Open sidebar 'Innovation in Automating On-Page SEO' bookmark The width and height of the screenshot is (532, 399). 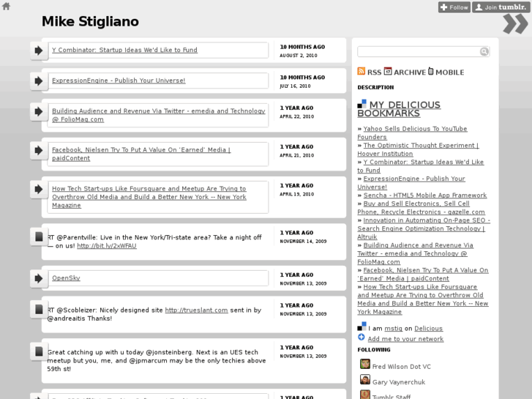click(x=424, y=228)
